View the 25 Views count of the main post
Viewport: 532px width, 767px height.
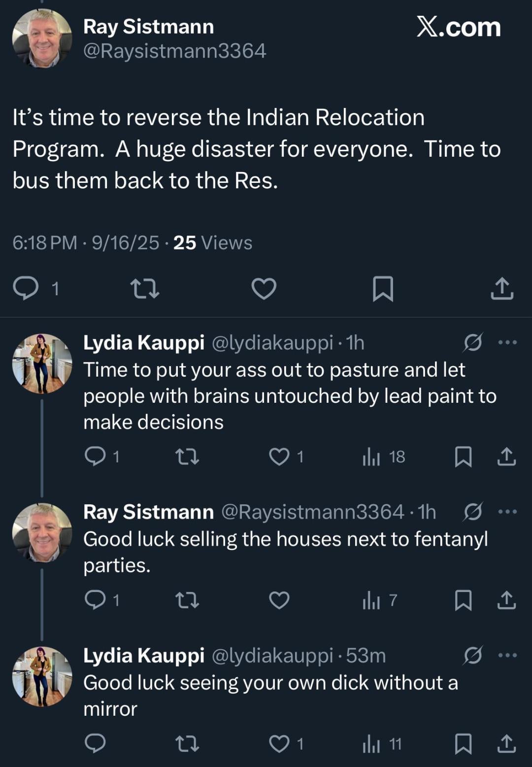[212, 243]
